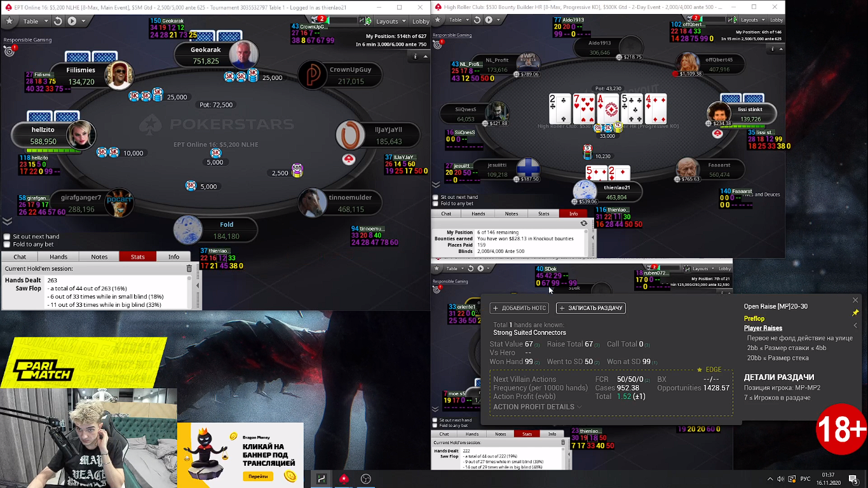Viewport: 868px width, 488px height.
Task: Open PokerStars icon in Windows taskbar
Action: pos(344,478)
